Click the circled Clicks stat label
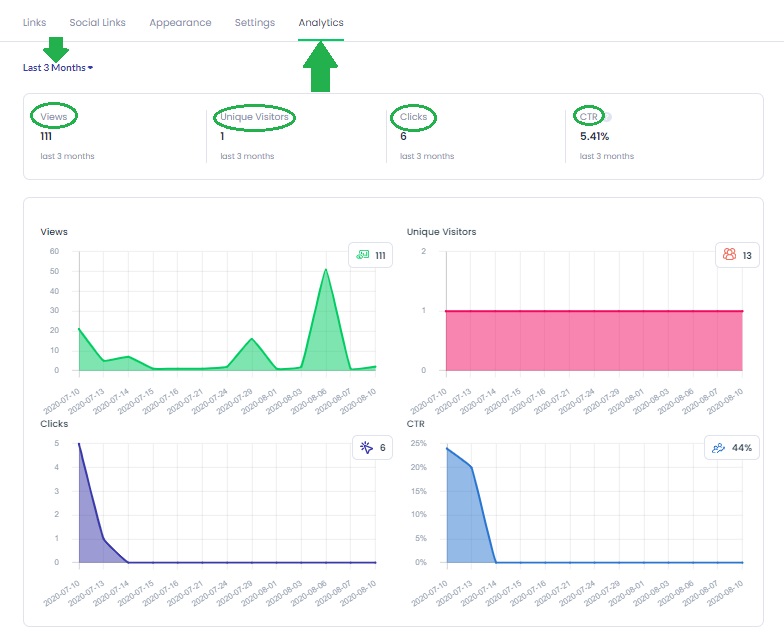Viewport: 784px width, 633px height. (414, 116)
